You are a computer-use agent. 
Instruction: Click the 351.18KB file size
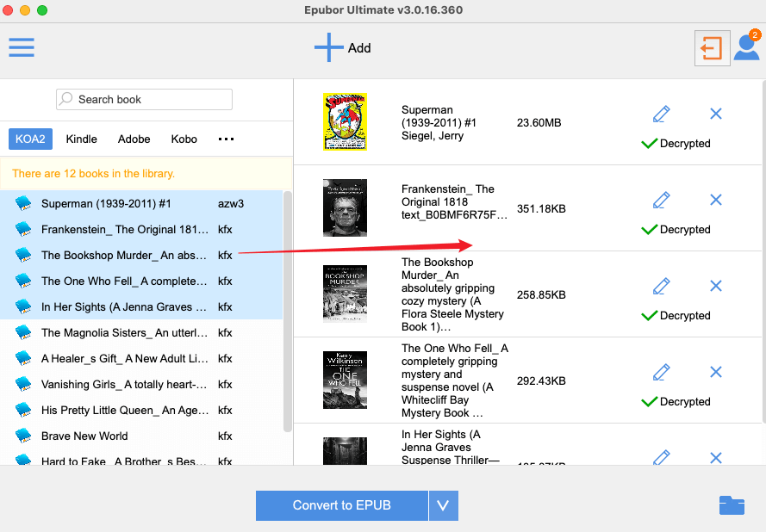(x=541, y=209)
